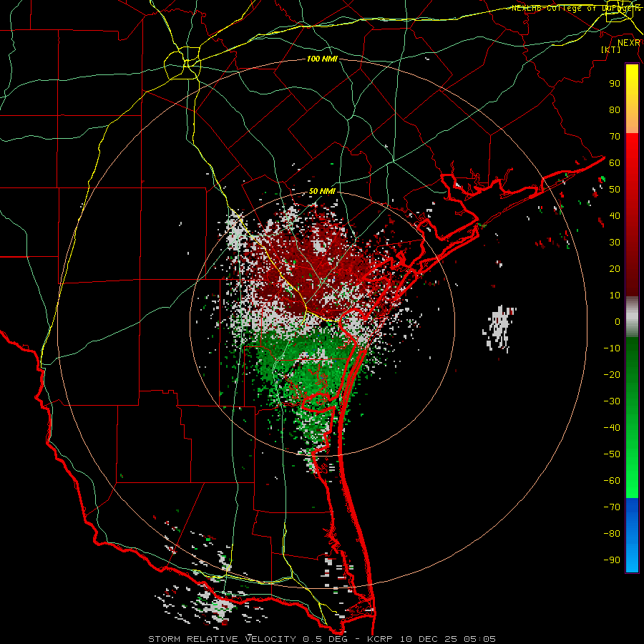Screen dimensions: 644x644
Task: Click the "50 NMI" range ring label
Action: [322, 191]
